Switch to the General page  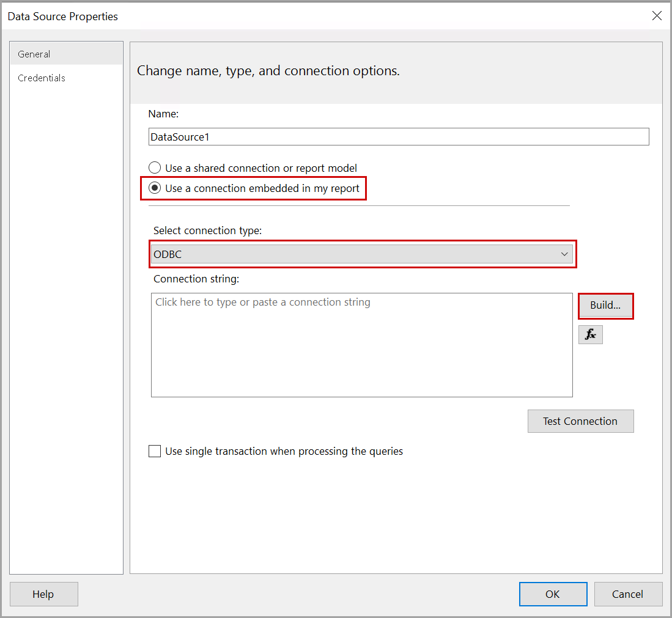coord(34,54)
